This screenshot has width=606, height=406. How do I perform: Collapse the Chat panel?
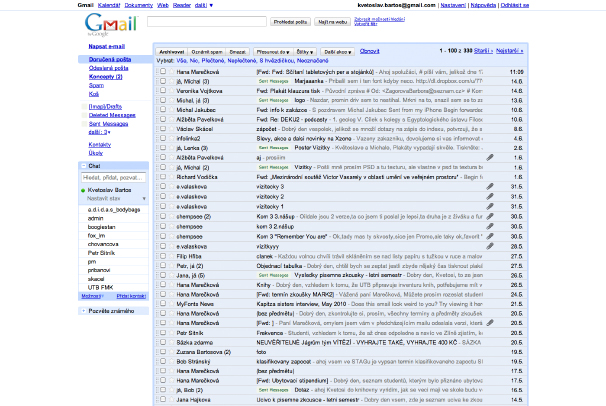[x=81, y=167]
